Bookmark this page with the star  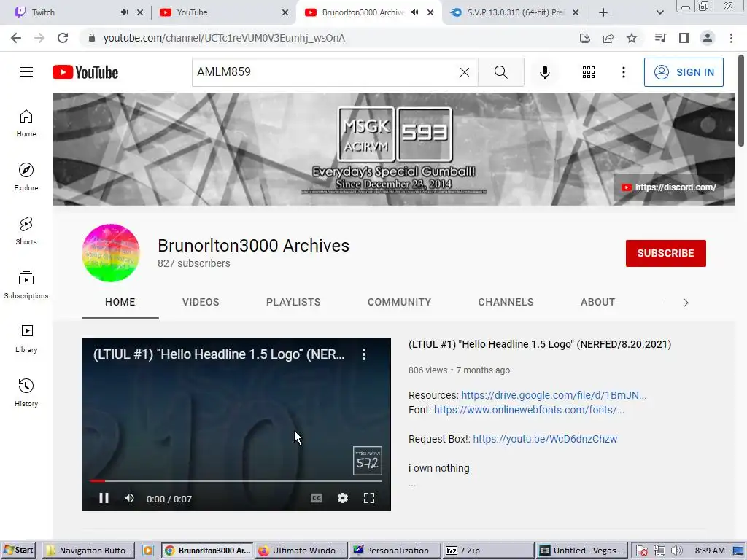pos(632,38)
